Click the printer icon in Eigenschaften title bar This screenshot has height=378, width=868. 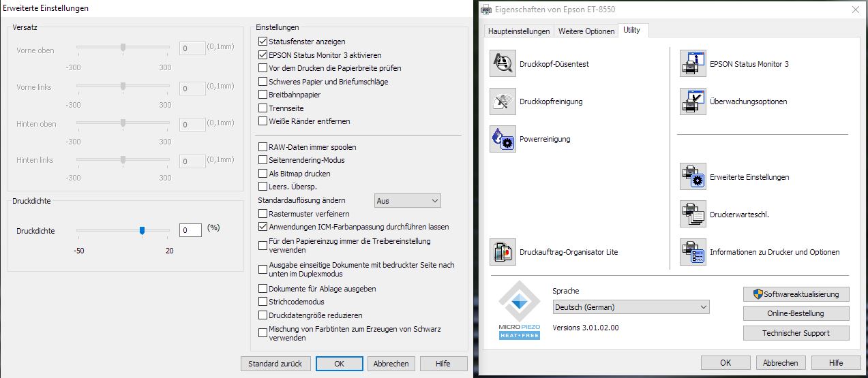tap(485, 10)
